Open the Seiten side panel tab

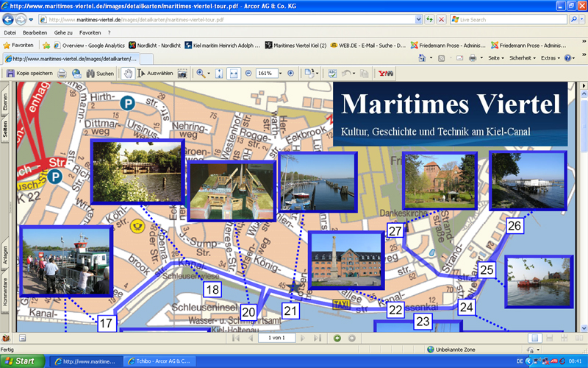pos(5,129)
